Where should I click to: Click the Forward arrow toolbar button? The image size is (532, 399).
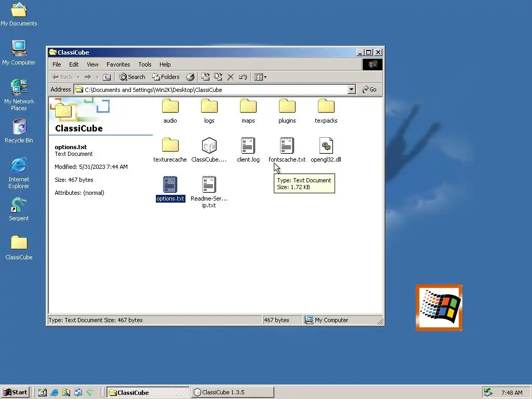88,77
